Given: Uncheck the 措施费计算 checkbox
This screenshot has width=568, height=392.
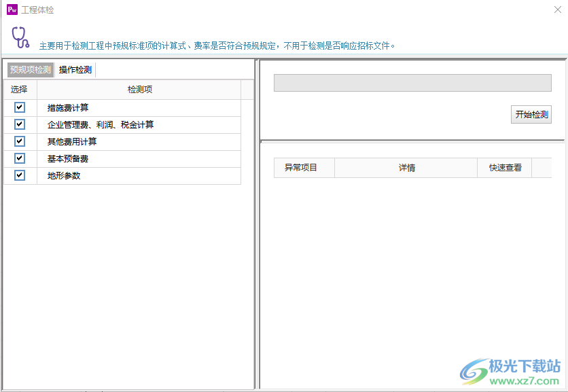Looking at the screenshot, I should (20, 107).
